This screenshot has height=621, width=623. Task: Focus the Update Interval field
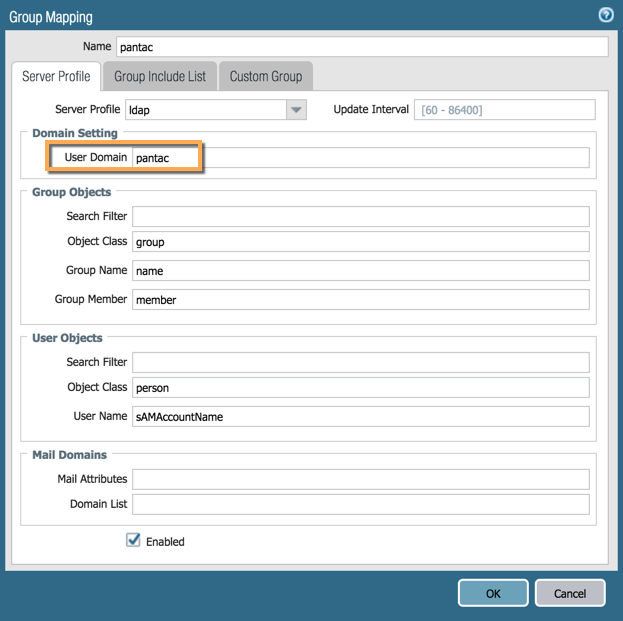505,110
